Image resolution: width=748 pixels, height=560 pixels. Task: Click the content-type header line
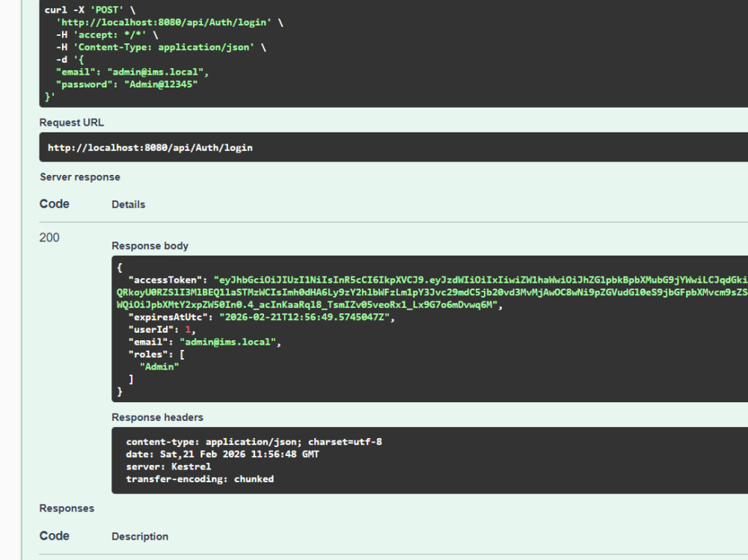tap(254, 442)
